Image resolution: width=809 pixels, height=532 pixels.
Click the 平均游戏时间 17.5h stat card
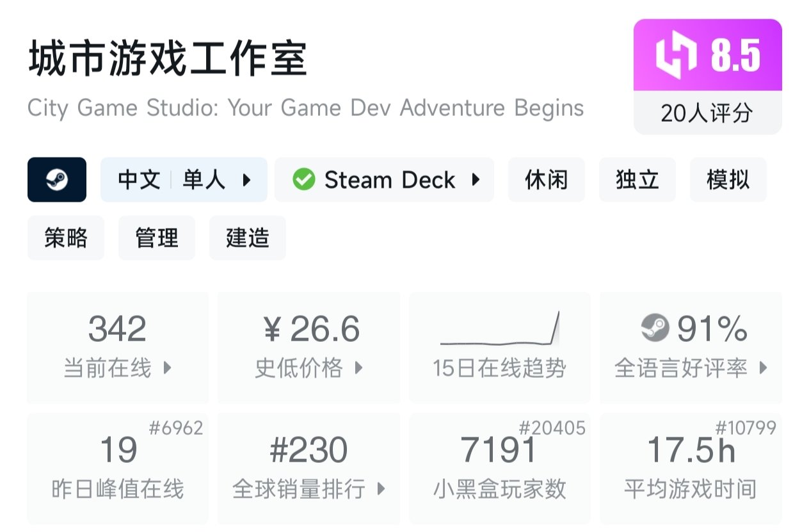(x=691, y=469)
